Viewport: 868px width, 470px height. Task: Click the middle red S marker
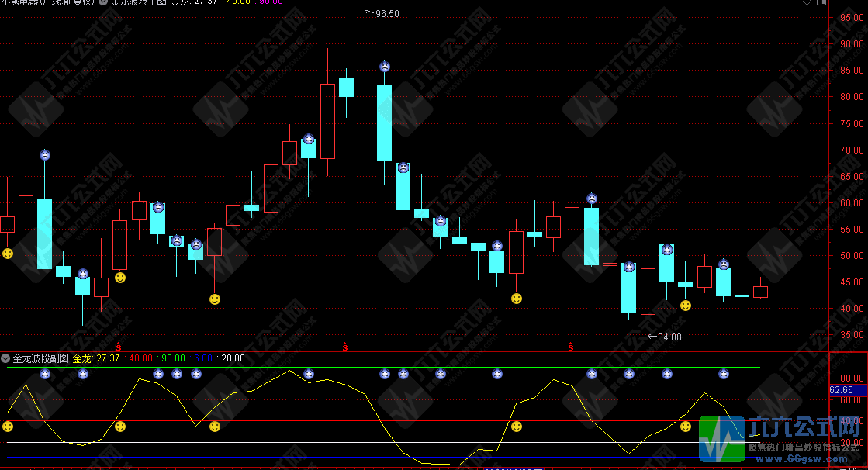click(344, 346)
